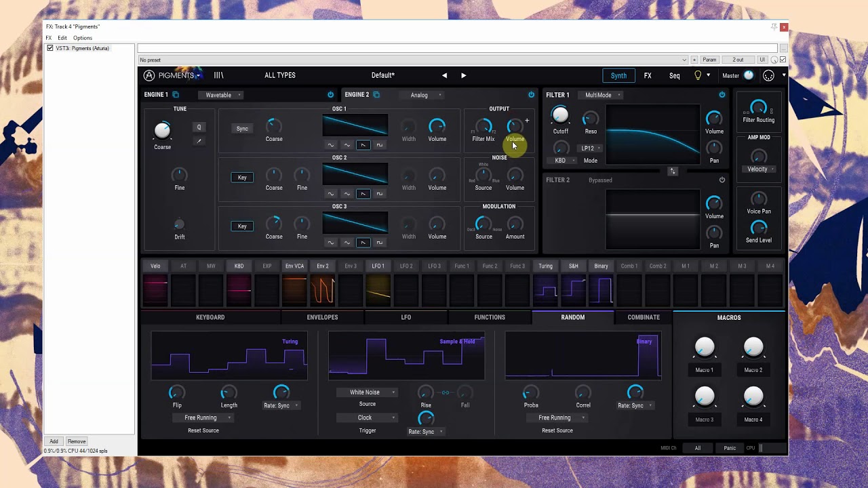Viewport: 868px width, 488px height.
Task: Go to the next preset arrow
Action: coord(463,75)
